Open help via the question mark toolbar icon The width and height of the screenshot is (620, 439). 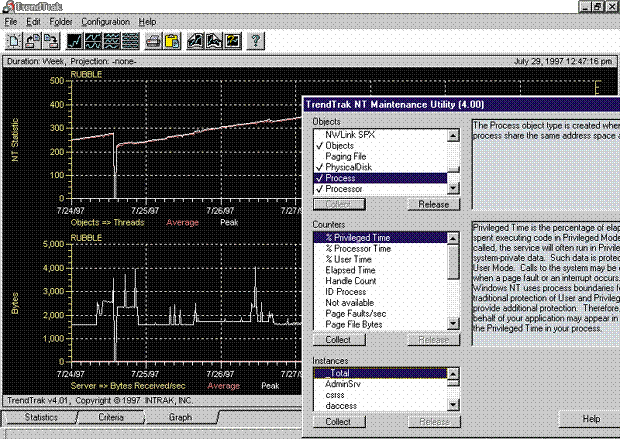256,41
